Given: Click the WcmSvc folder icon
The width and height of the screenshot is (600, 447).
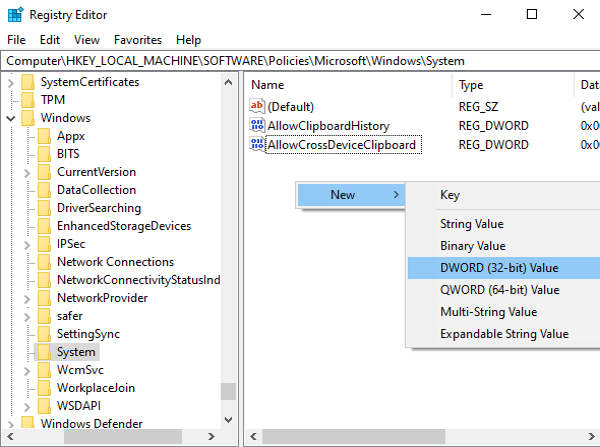Looking at the screenshot, I should (44, 369).
